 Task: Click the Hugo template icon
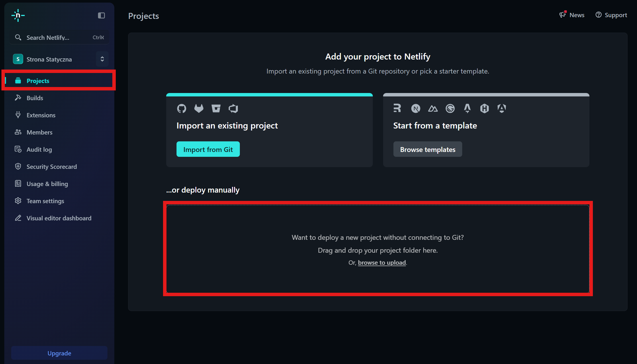coord(485,109)
